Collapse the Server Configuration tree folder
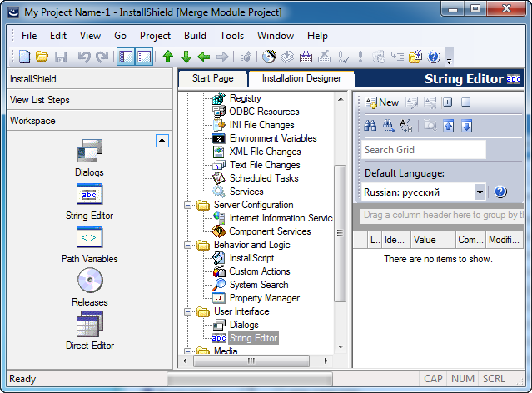This screenshot has width=532, height=393. click(x=188, y=205)
